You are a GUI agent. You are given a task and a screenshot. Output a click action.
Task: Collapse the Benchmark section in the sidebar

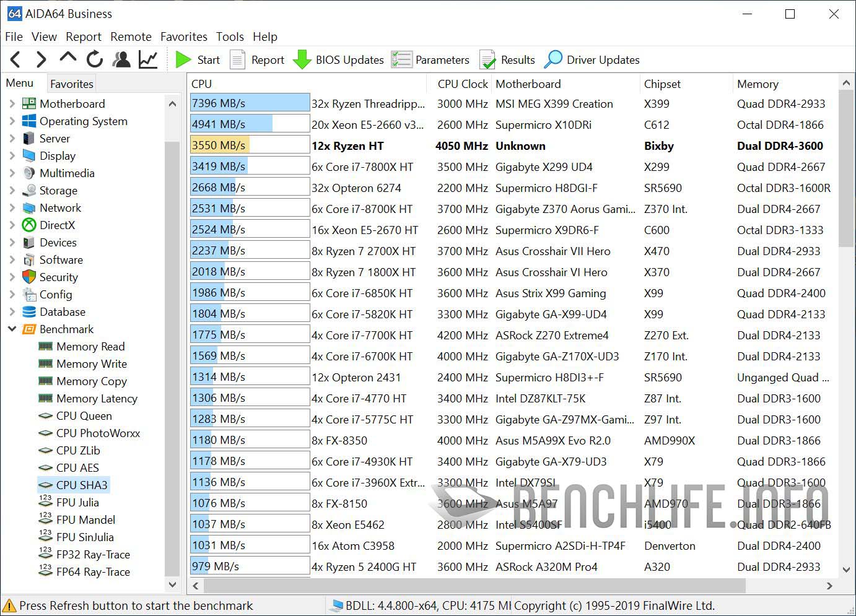click(x=12, y=329)
